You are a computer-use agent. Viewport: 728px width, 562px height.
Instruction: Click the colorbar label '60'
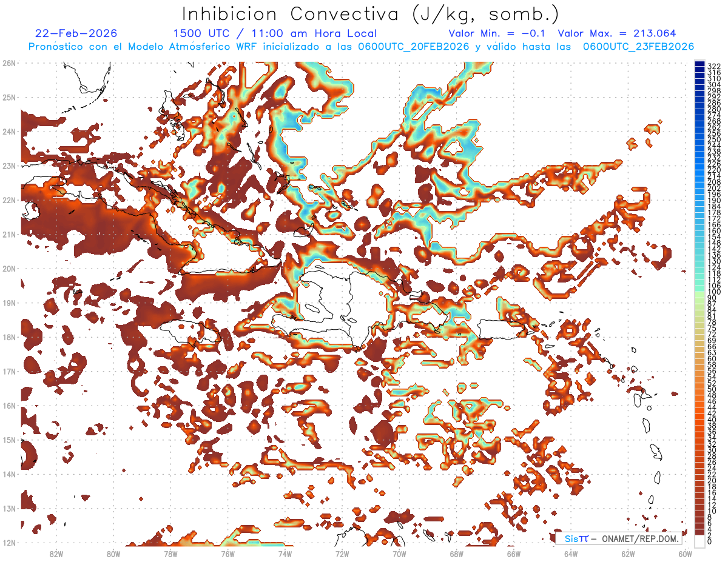712,359
